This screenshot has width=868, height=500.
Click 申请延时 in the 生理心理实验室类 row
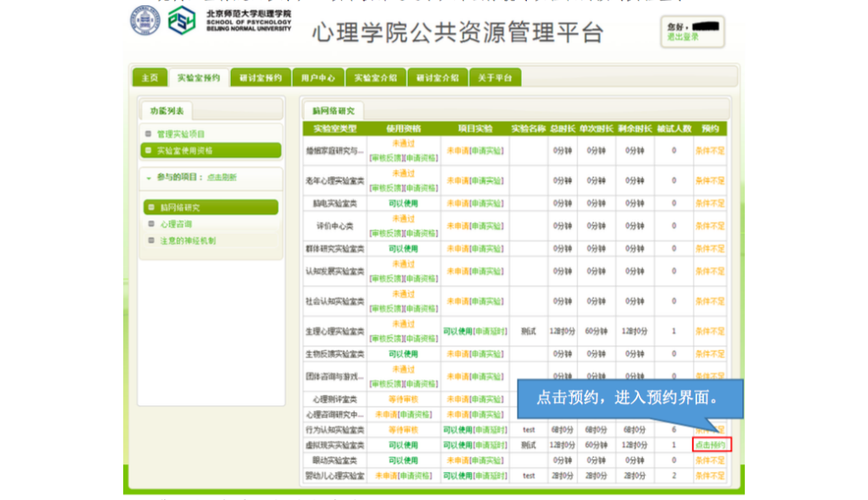[490, 331]
